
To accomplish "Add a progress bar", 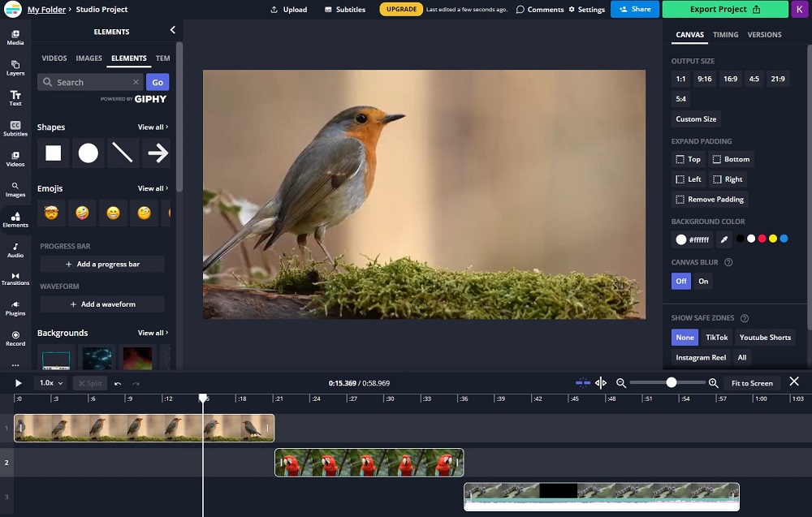I will tap(102, 264).
